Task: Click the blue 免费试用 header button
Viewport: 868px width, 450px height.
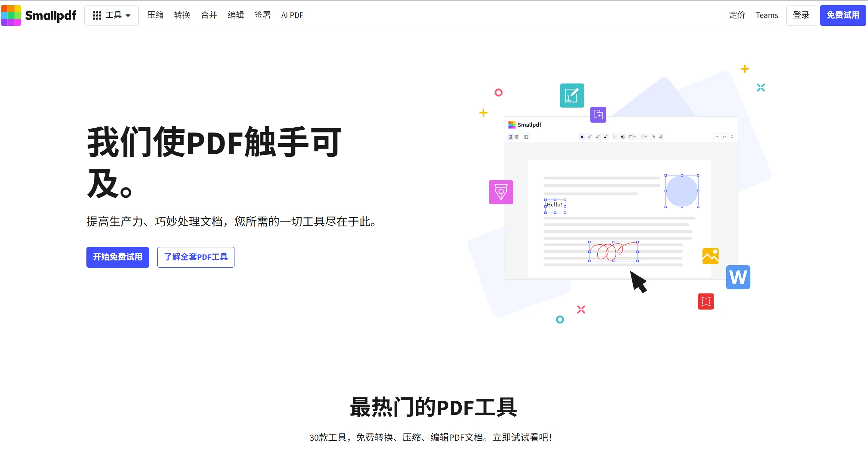Action: [843, 15]
